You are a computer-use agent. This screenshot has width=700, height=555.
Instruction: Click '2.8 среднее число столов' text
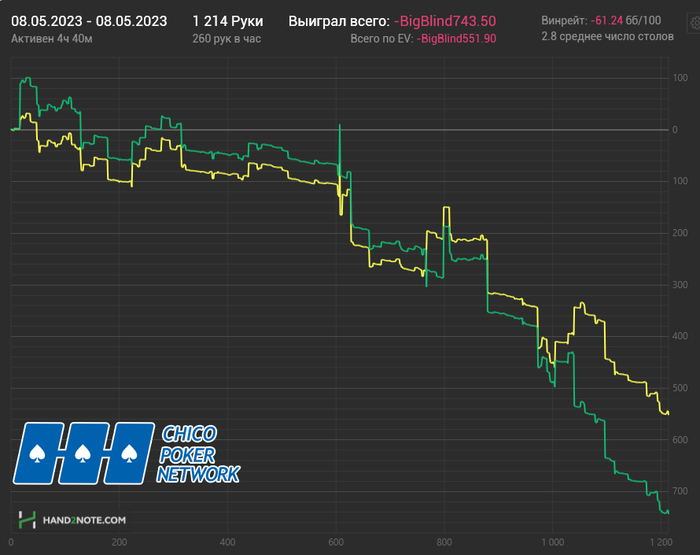click(x=608, y=36)
